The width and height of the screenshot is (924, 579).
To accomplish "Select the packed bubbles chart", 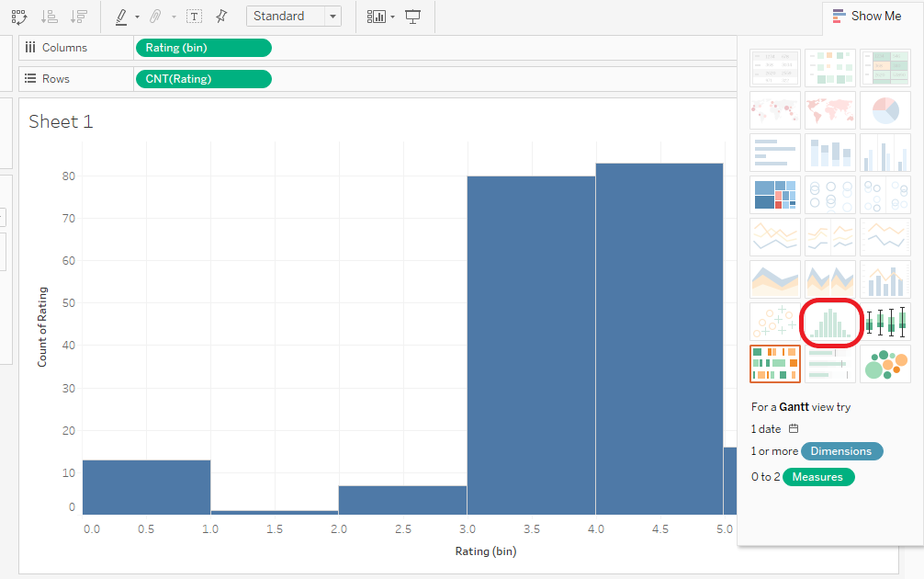I will click(885, 364).
